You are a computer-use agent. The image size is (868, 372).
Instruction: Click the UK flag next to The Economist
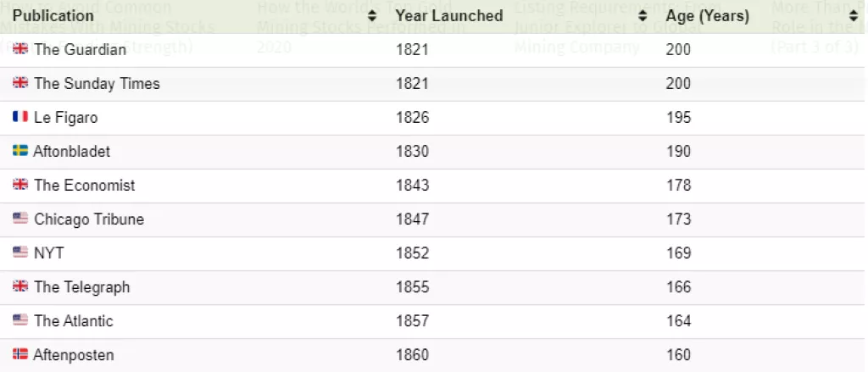click(20, 185)
